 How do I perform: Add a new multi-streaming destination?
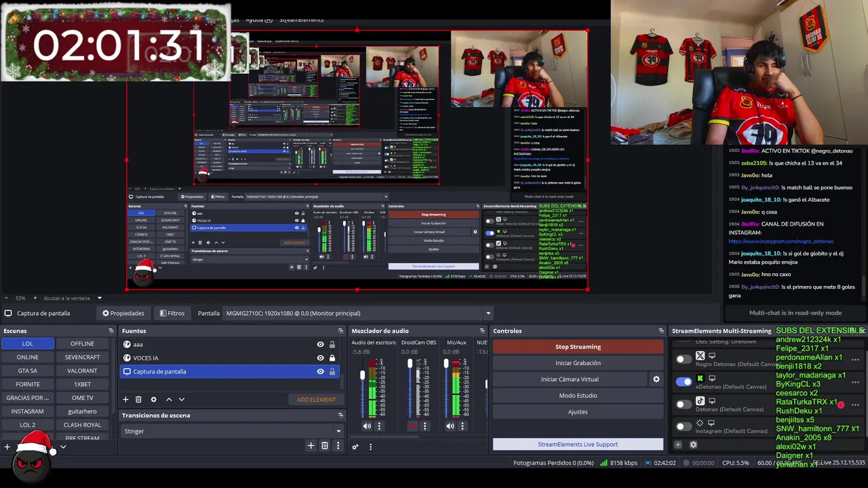tap(678, 445)
